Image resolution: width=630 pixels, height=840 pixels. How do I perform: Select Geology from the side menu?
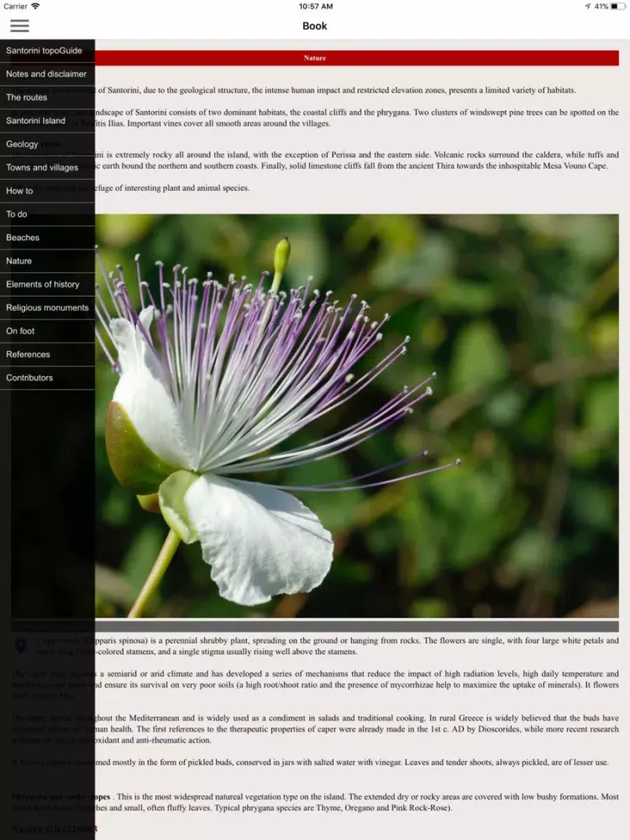coord(47,144)
